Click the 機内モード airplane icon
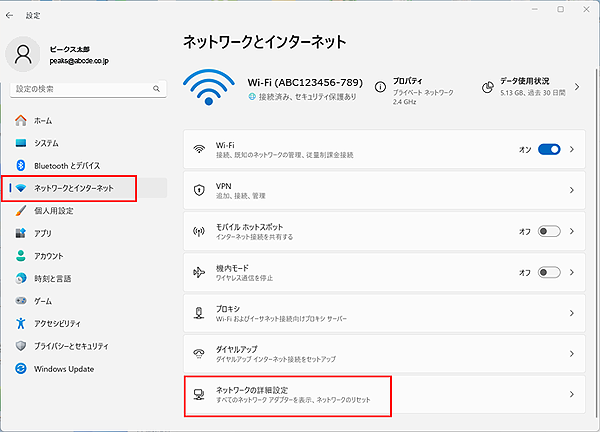This screenshot has width=600, height=432. click(x=199, y=272)
